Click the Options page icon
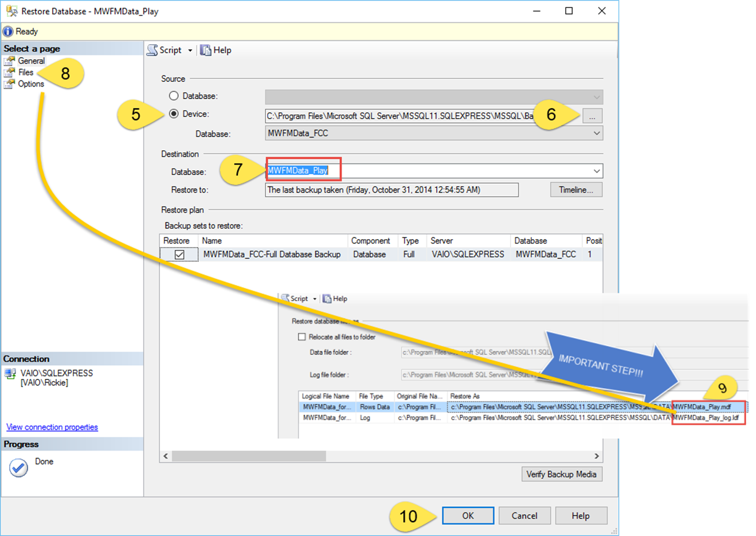This screenshot has width=756, height=536. pyautogui.click(x=9, y=84)
